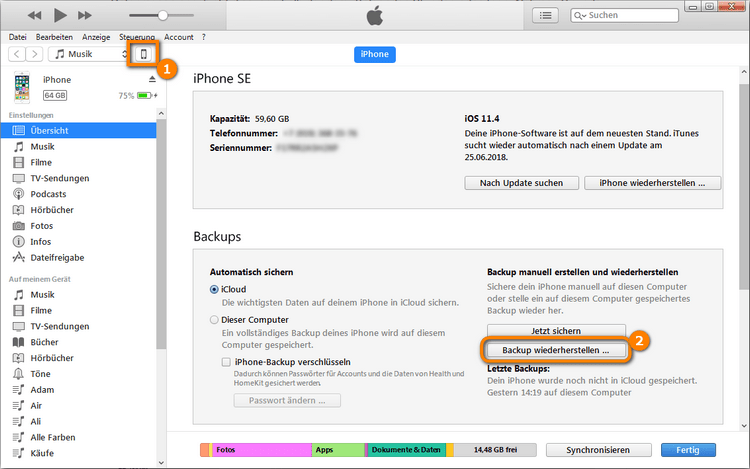The width and height of the screenshot is (750, 469).
Task: Click TV-Sendungen icon under Auf meinem Gerät
Action: 18,326
